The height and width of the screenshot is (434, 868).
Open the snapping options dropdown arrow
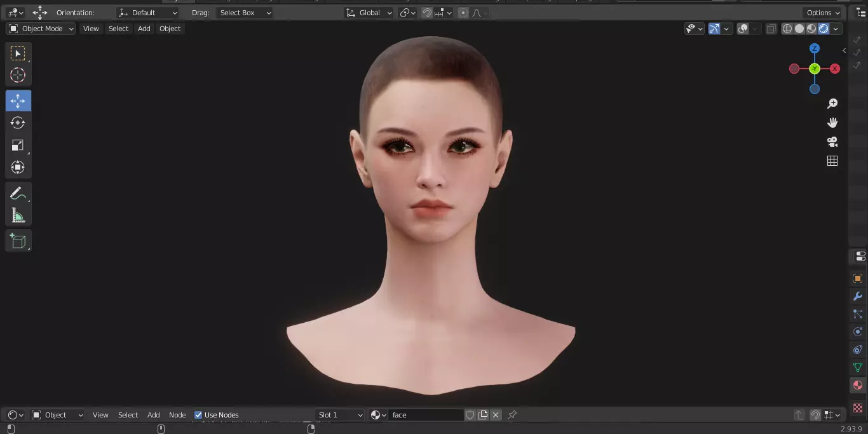coord(444,13)
